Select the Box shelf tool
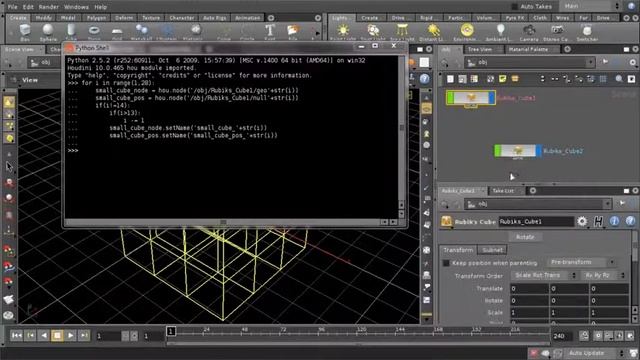This screenshot has height=360, width=640. (x=25, y=32)
